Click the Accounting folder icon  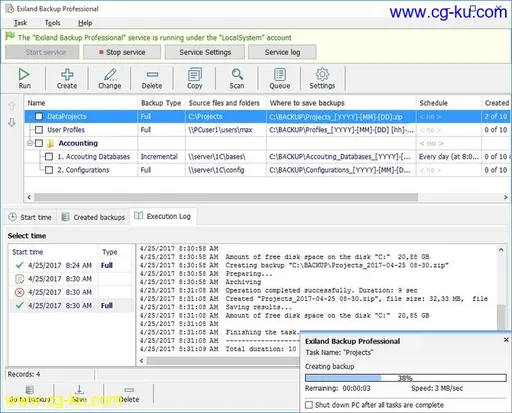click(x=50, y=143)
